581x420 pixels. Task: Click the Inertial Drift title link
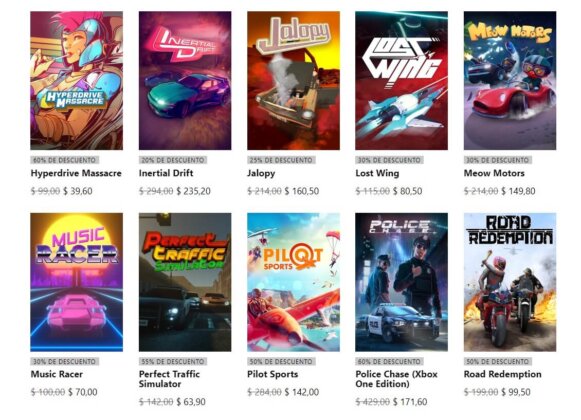coord(166,173)
